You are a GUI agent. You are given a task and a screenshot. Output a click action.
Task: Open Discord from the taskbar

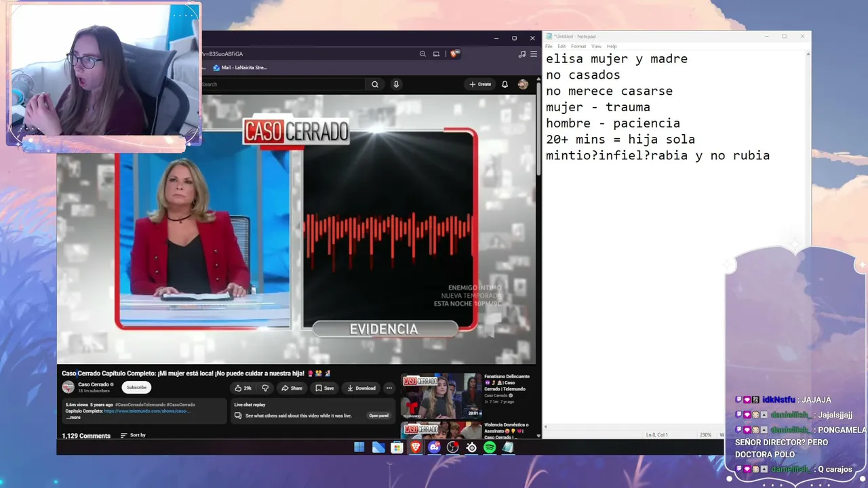click(434, 447)
